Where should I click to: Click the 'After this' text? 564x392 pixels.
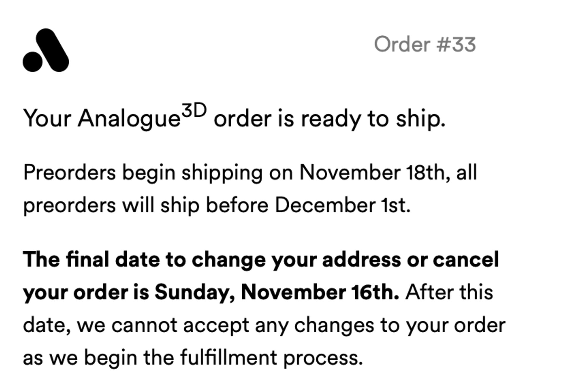[x=449, y=292]
